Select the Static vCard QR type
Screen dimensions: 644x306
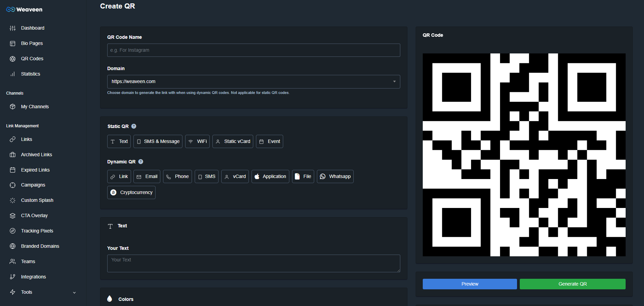pos(233,142)
